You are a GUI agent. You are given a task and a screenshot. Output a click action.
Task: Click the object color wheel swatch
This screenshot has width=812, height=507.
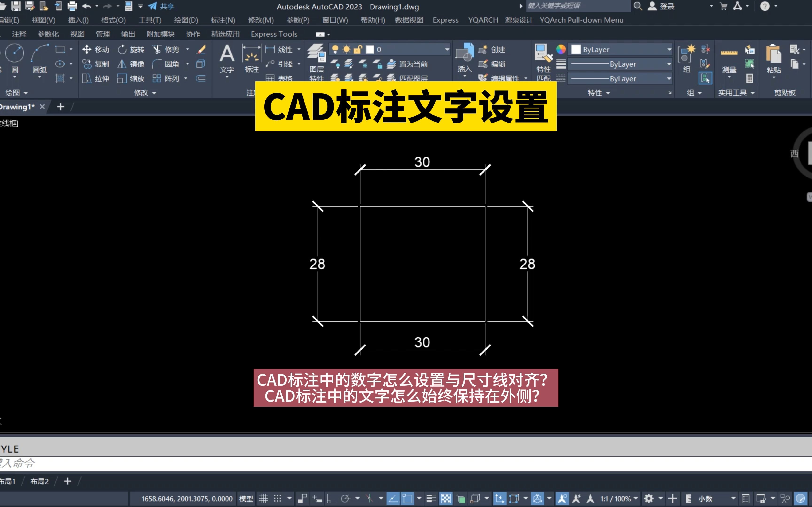click(x=561, y=49)
